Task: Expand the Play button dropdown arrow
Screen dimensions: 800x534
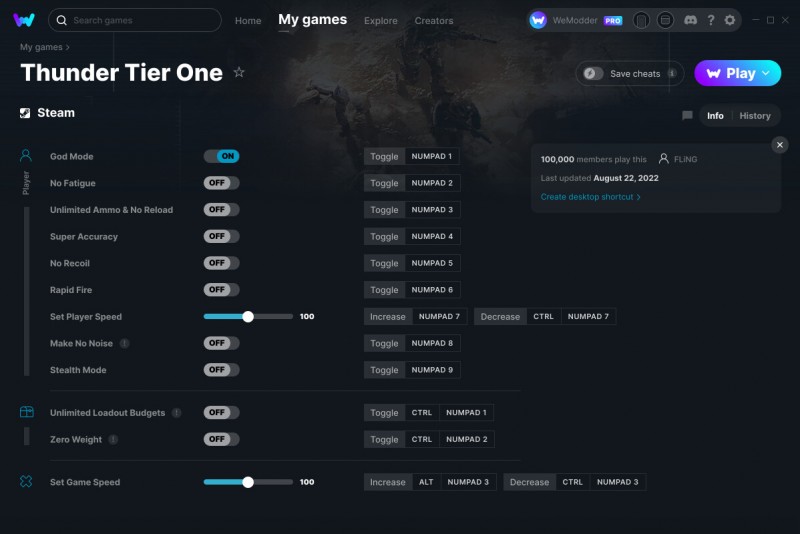Action: [x=766, y=73]
